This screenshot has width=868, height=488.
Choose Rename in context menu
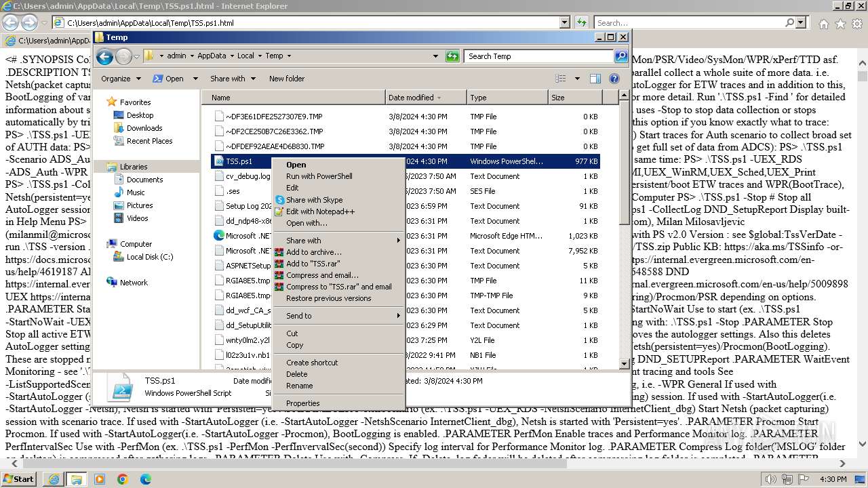click(338, 386)
